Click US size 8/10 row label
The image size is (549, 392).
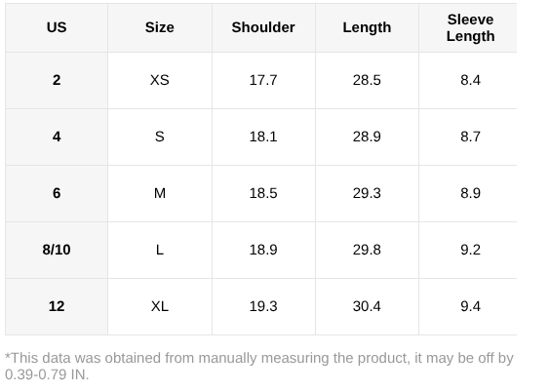click(x=57, y=251)
